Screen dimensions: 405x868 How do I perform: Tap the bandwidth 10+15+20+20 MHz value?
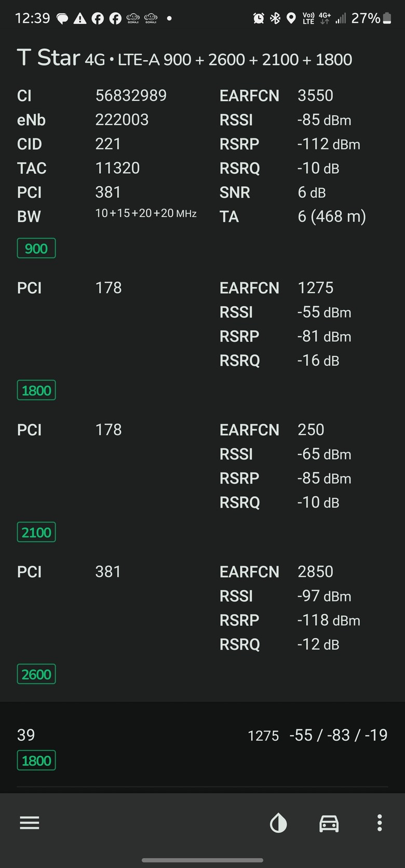pyautogui.click(x=146, y=213)
